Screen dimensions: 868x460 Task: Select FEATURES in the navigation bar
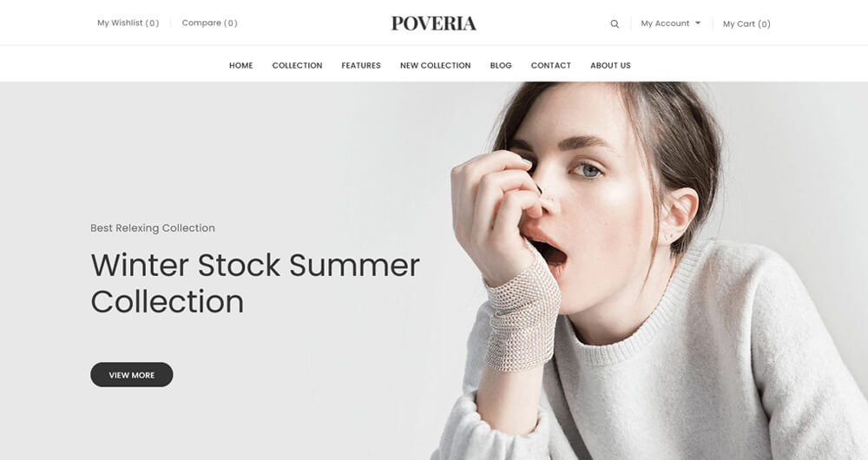(x=361, y=65)
